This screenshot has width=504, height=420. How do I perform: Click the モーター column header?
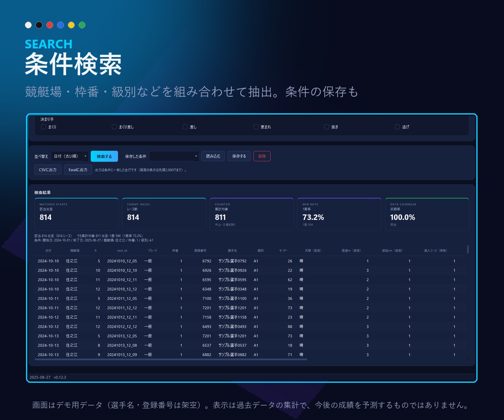coord(283,251)
